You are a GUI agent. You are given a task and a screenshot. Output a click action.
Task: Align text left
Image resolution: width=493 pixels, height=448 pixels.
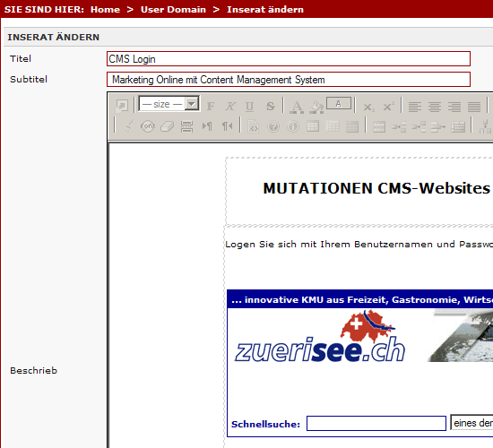pos(415,107)
